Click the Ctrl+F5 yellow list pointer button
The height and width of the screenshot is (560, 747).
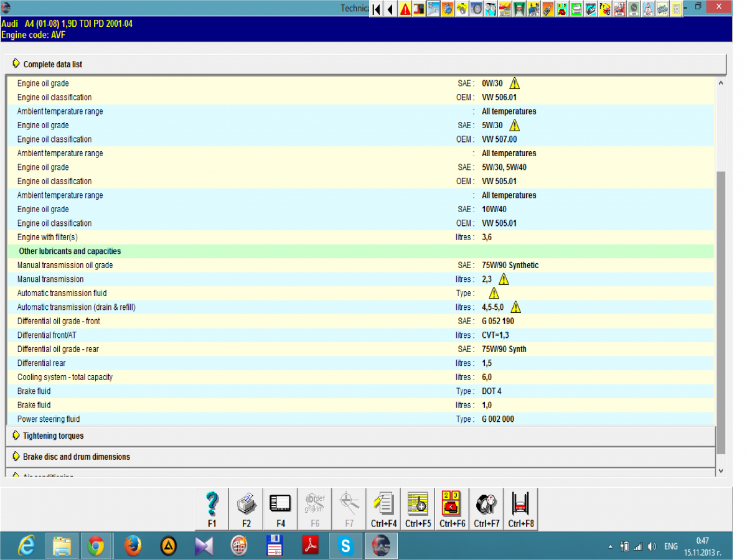click(x=418, y=509)
